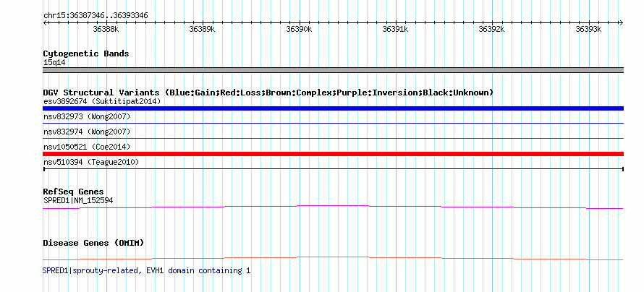
Task: Click the right arrowhead of the ruler
Action: (622, 23)
